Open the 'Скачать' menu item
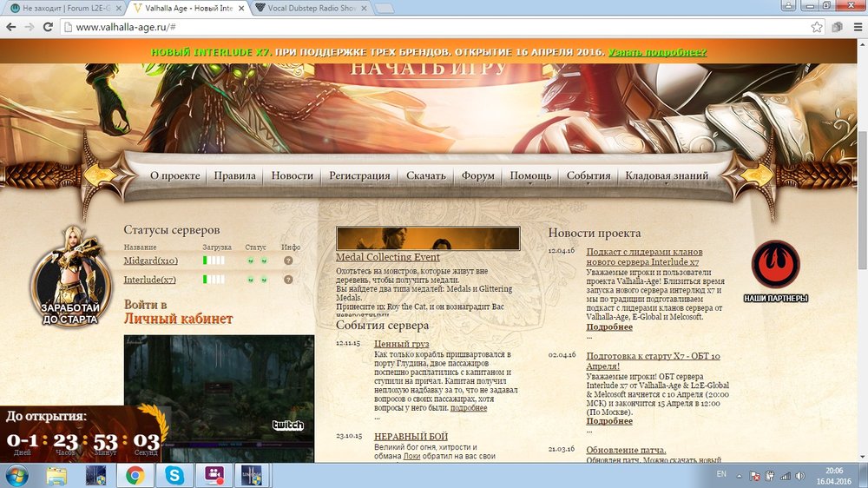Image resolution: width=868 pixels, height=488 pixels. click(x=425, y=175)
